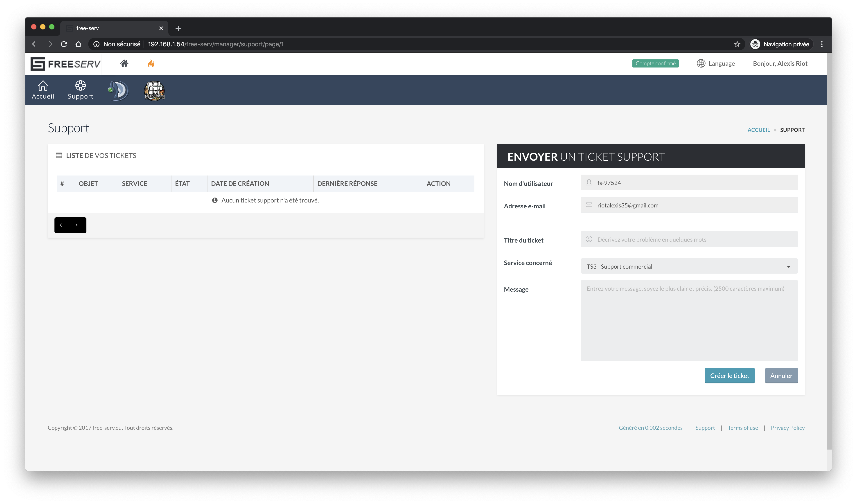The height and width of the screenshot is (504, 857).
Task: Open Support in the blue navigation bar
Action: tap(80, 90)
